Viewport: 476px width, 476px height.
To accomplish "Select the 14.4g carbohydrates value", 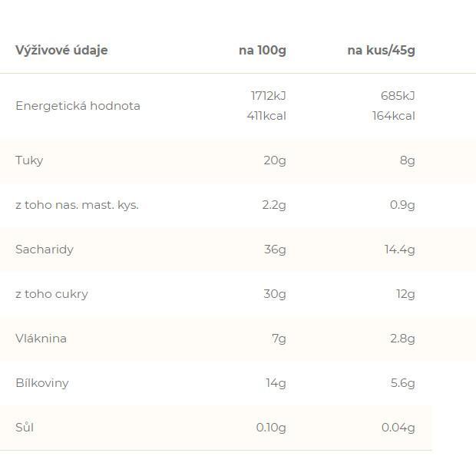I will tap(399, 250).
